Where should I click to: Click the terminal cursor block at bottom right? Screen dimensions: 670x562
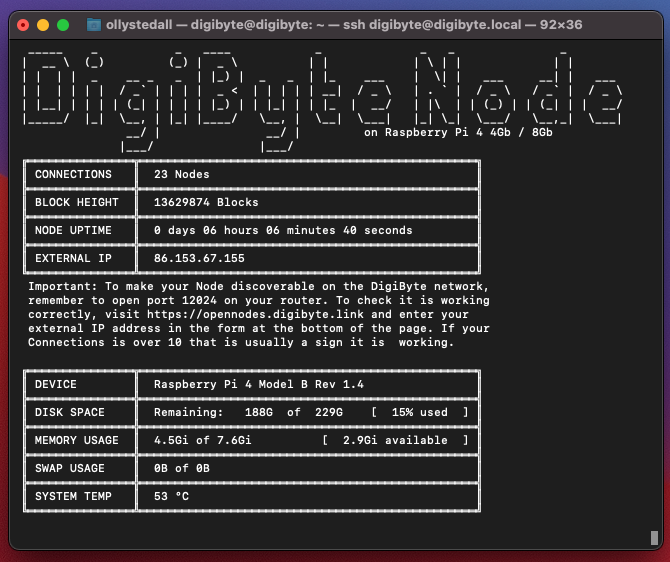[654, 538]
